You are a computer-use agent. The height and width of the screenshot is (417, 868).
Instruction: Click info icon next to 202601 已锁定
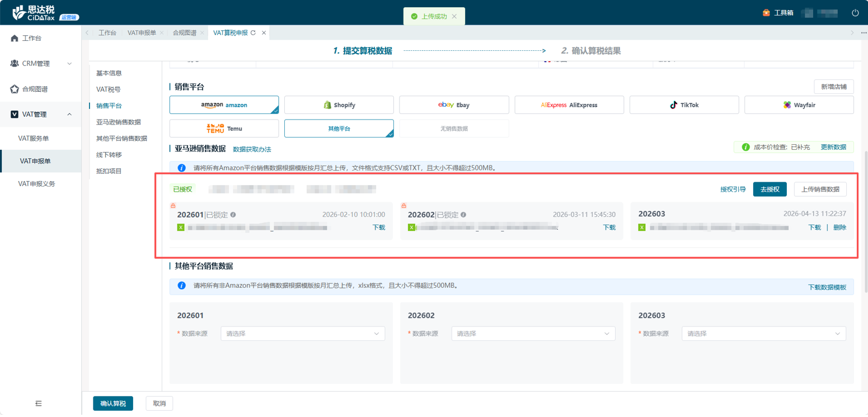233,215
